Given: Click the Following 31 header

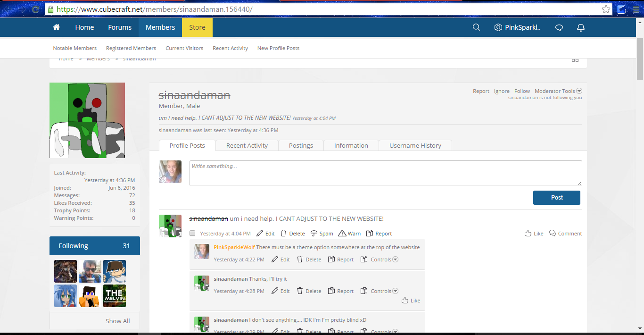Looking at the screenshot, I should [x=95, y=246].
